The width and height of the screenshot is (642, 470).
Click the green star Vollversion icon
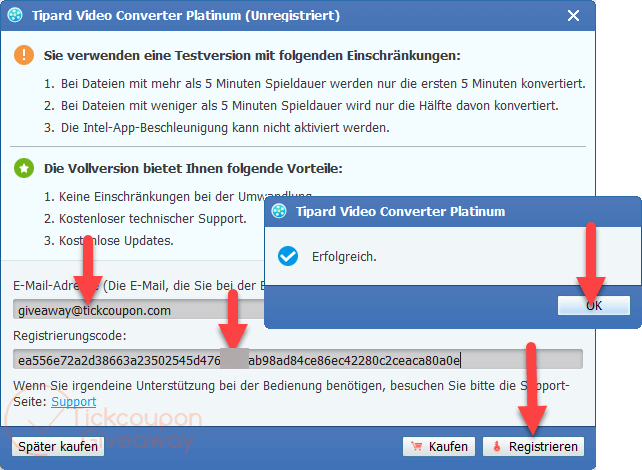point(24,168)
